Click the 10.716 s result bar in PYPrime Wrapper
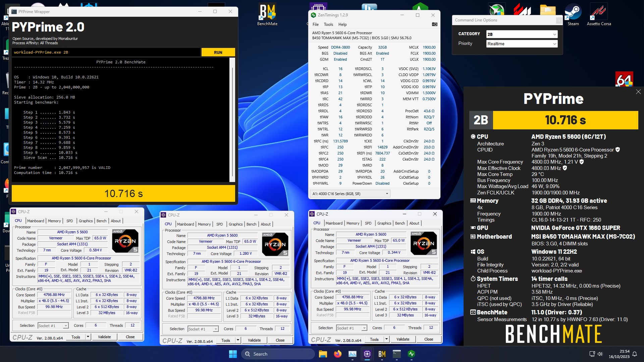This screenshot has width=644, height=362. (x=123, y=193)
